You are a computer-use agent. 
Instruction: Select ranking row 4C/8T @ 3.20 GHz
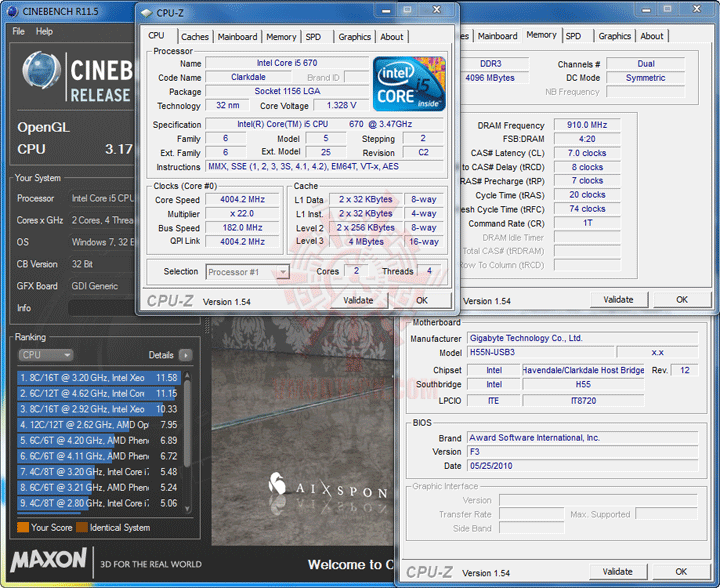[x=99, y=471]
